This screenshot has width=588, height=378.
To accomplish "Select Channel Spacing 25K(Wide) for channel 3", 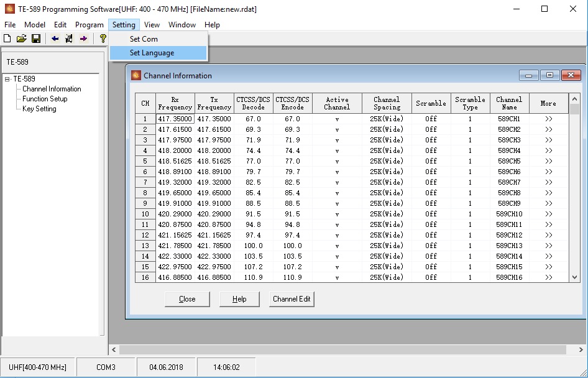I will 387,140.
